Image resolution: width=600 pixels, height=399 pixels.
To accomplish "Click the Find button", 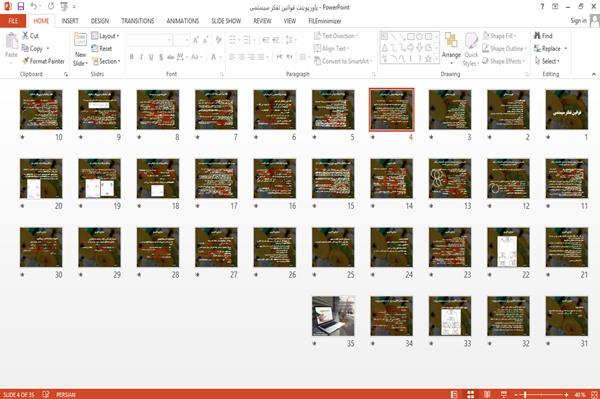I will coord(543,36).
